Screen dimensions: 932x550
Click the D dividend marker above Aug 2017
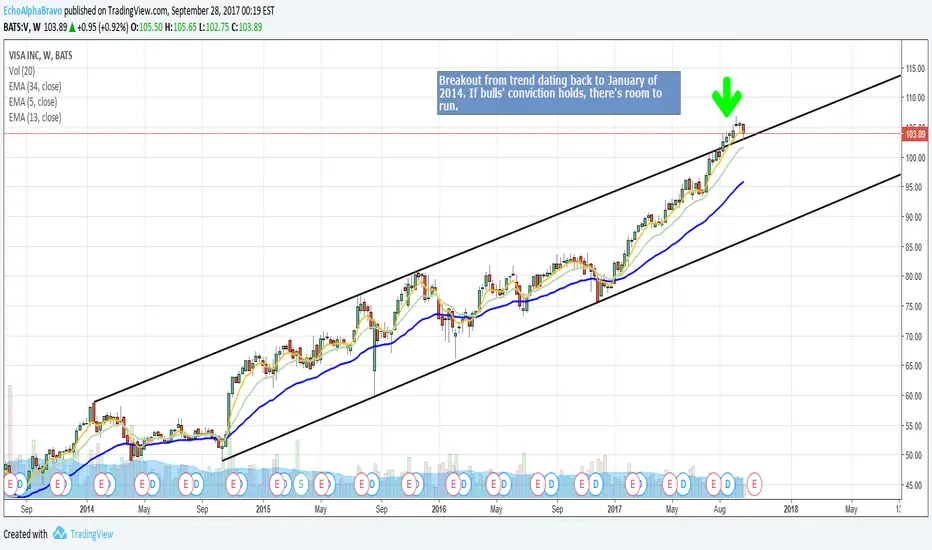coord(727,485)
